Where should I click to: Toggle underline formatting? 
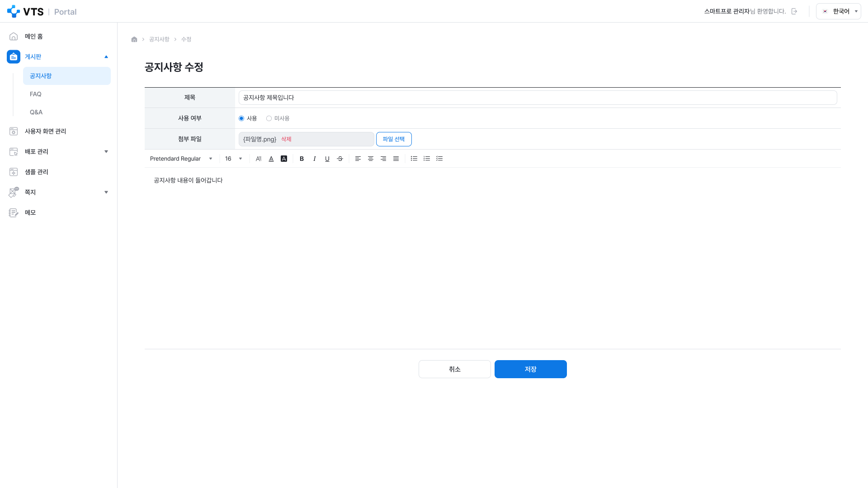tap(327, 159)
